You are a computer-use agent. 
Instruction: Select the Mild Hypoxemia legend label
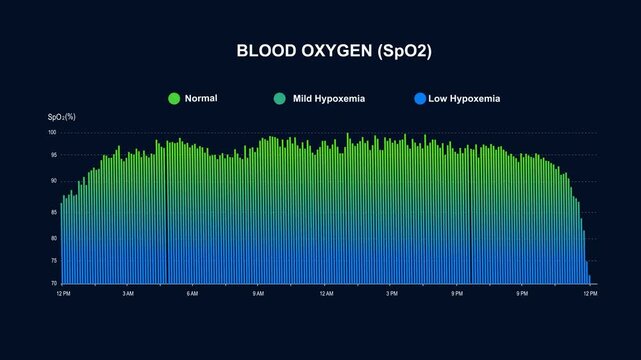329,98
